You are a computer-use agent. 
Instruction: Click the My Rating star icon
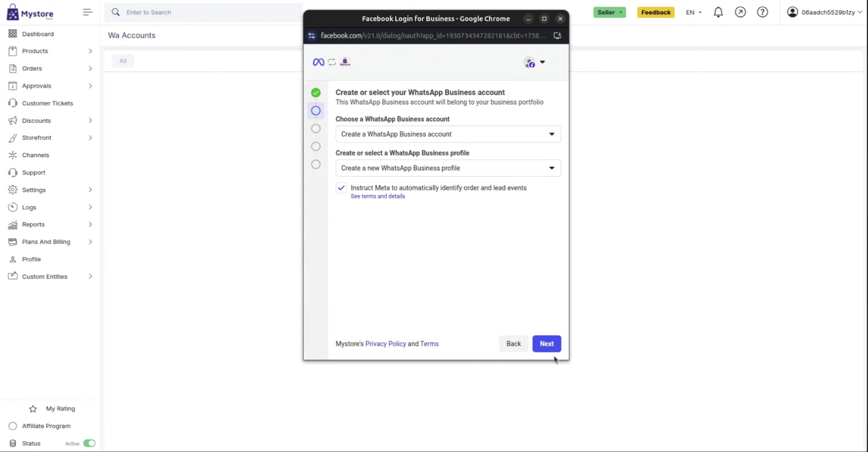click(x=33, y=409)
